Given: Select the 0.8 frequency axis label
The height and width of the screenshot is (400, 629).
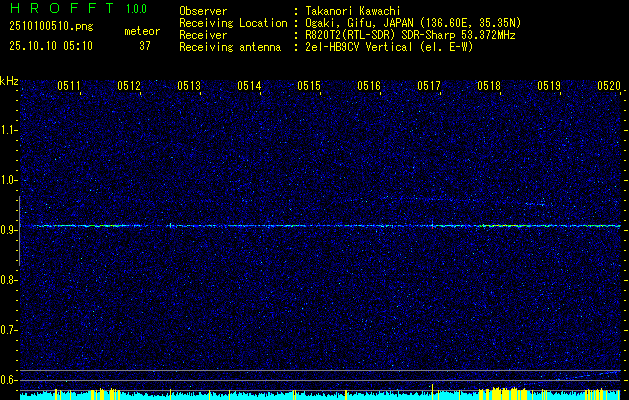Looking at the screenshot, I should pos(9,280).
